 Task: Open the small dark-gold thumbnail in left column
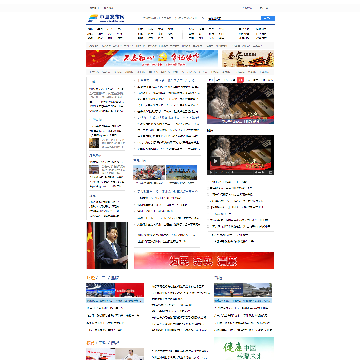pyautogui.click(x=94, y=143)
